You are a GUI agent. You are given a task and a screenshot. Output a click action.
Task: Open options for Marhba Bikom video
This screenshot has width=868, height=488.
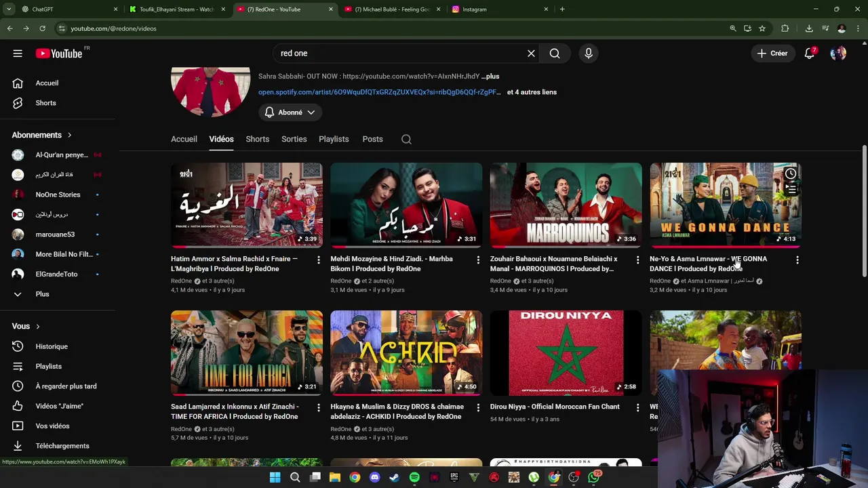click(478, 260)
